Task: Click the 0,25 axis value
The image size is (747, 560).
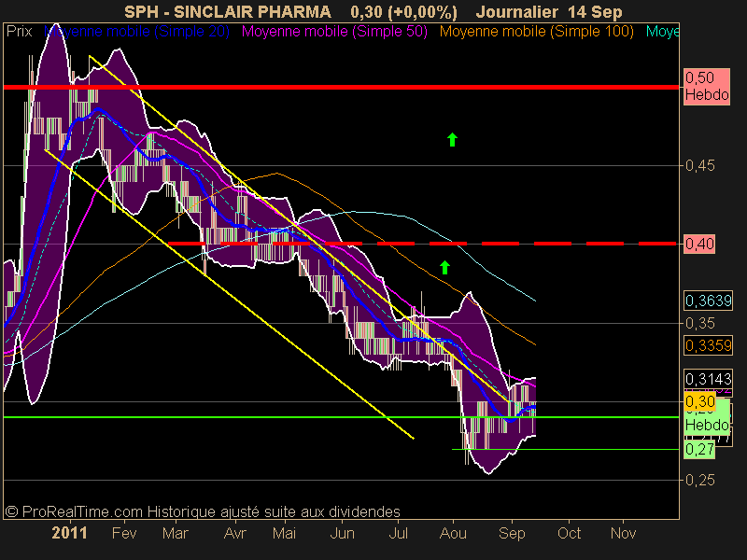Action: pyautogui.click(x=699, y=480)
